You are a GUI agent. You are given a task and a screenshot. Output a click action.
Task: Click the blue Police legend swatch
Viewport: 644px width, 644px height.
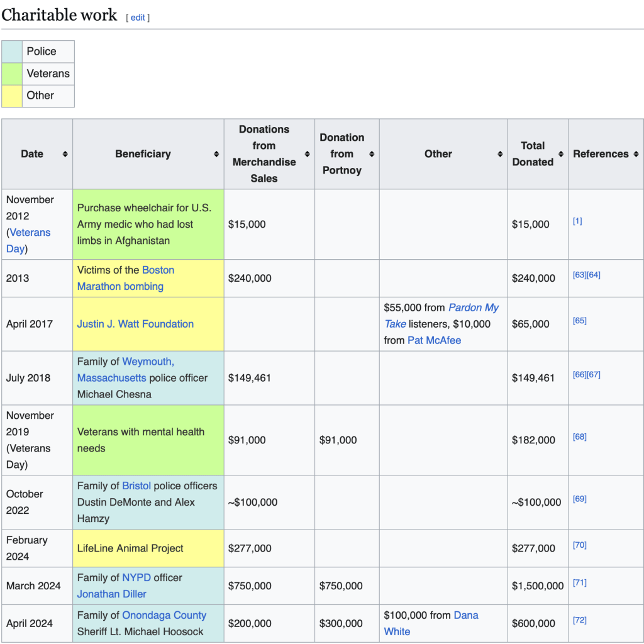pos(12,52)
